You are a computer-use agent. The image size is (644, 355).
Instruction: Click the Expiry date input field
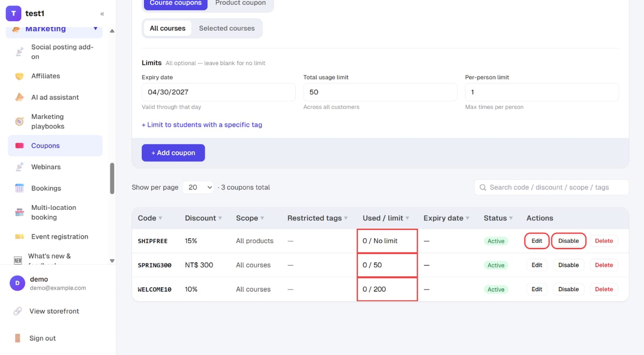219,92
